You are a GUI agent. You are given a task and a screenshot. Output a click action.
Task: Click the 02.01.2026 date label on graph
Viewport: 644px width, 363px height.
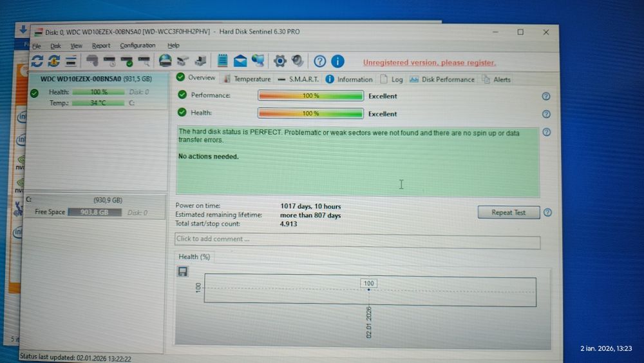pos(368,322)
